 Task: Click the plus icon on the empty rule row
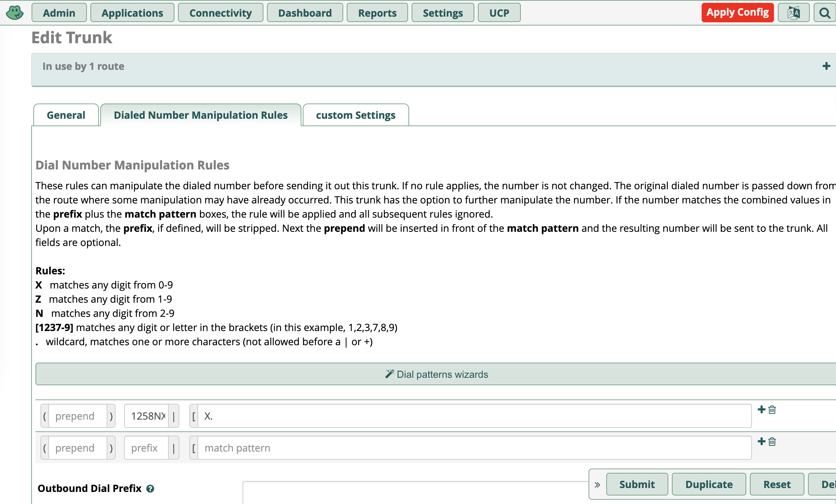click(761, 441)
